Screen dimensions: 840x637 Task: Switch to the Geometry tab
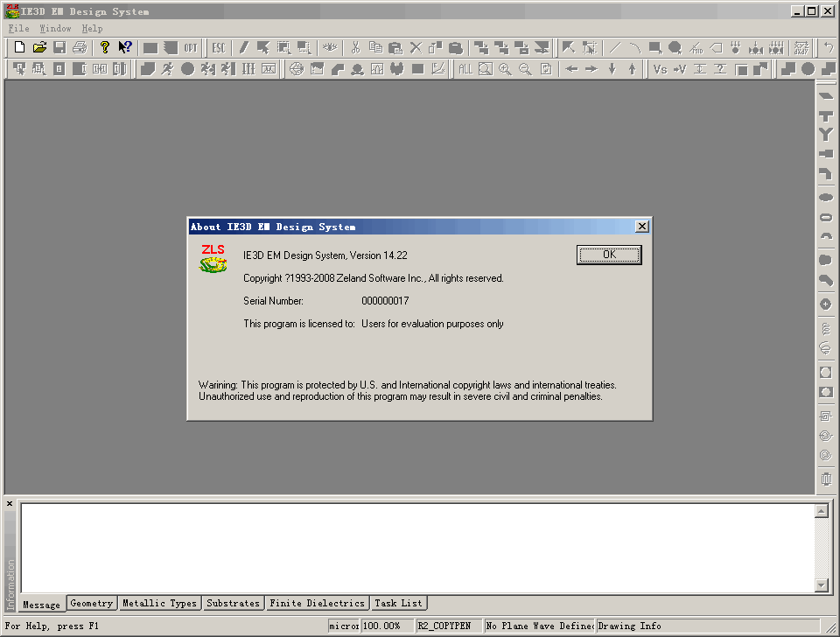[x=92, y=603]
